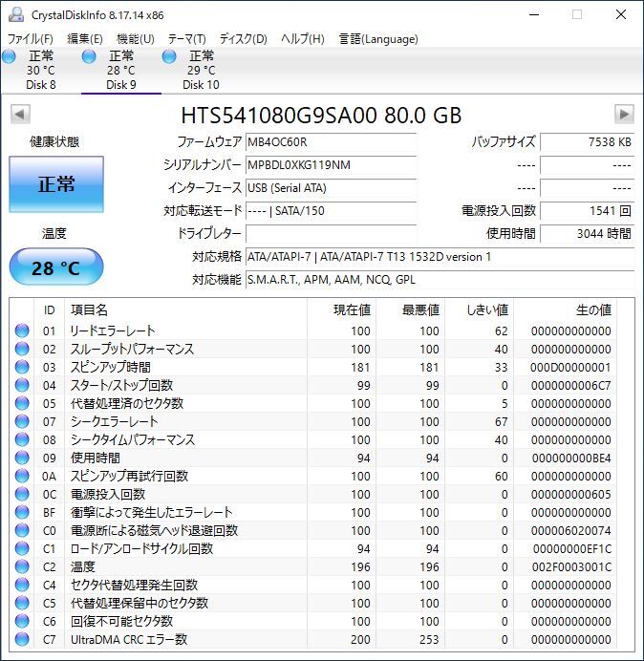This screenshot has height=661, width=644.
Task: Click the ID column header
Action: pos(49,310)
